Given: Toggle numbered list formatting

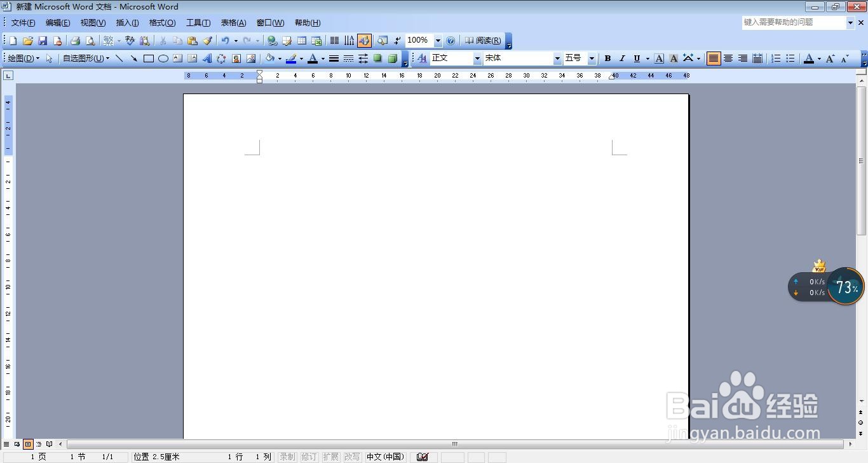Looking at the screenshot, I should pyautogui.click(x=776, y=59).
